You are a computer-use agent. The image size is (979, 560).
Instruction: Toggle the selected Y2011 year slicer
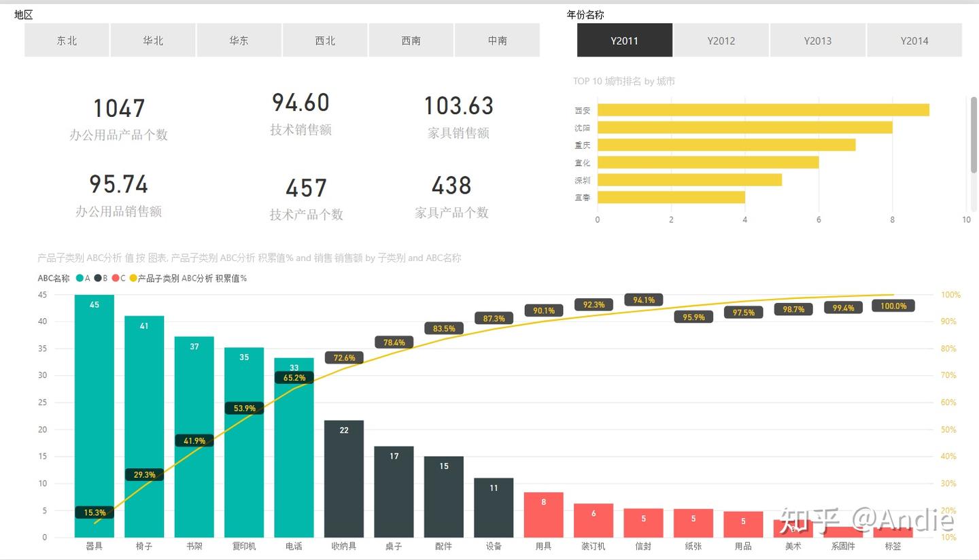pos(625,40)
